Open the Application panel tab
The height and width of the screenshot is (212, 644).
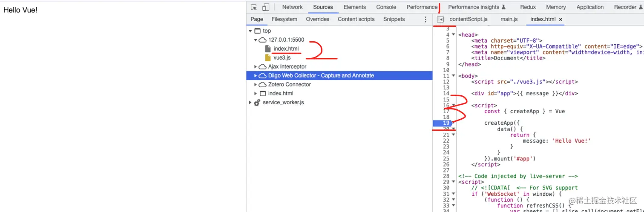[590, 7]
